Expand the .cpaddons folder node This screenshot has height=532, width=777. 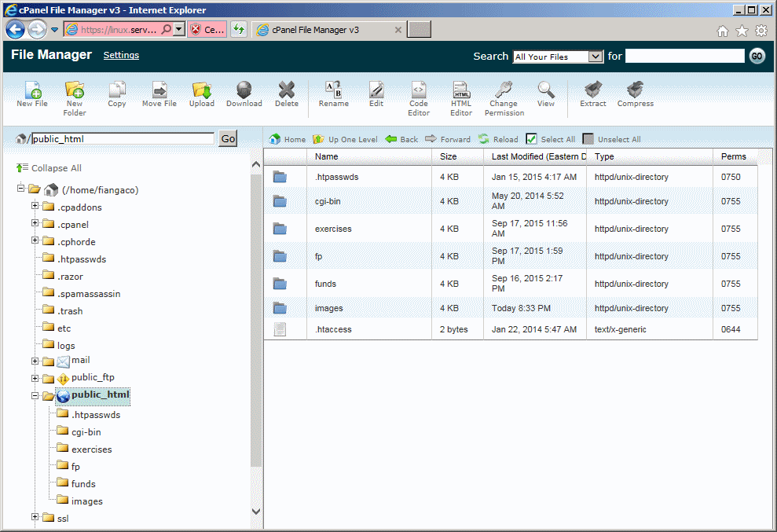(35, 205)
